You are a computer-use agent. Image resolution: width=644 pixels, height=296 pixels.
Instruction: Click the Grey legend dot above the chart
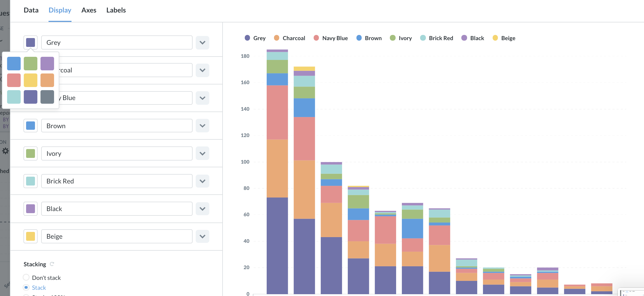(x=247, y=38)
